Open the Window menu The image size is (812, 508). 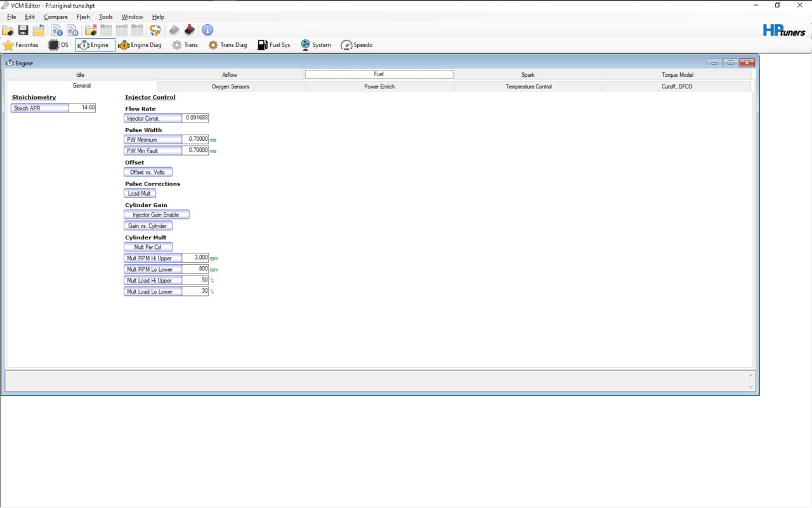pos(133,17)
